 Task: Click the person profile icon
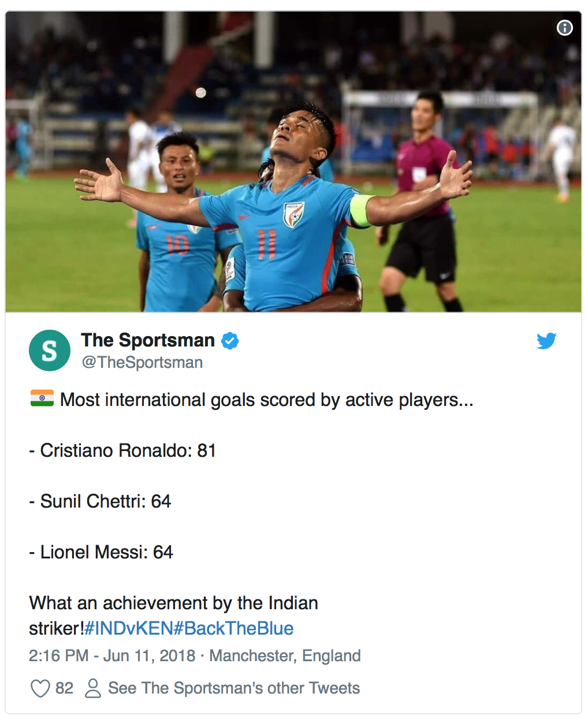pyautogui.click(x=92, y=688)
